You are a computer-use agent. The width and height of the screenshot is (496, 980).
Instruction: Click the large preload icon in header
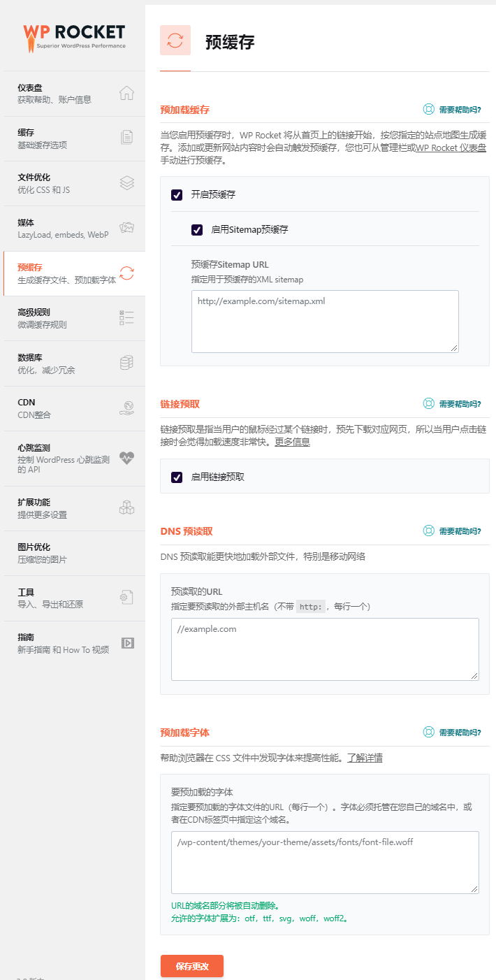(x=175, y=40)
